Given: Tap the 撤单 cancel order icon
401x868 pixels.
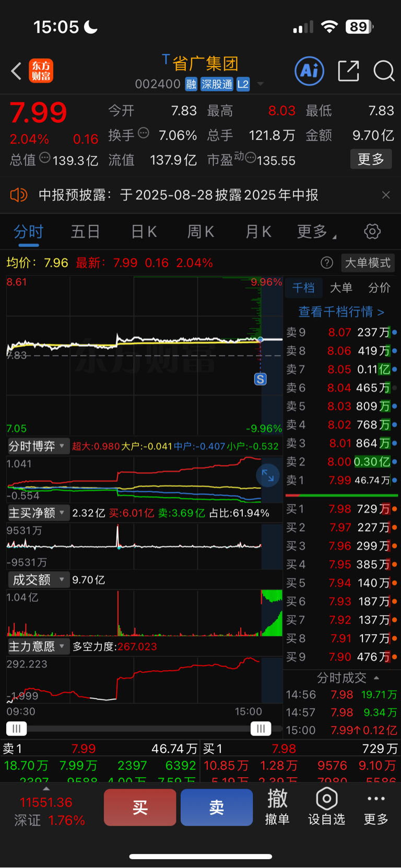Looking at the screenshot, I should coord(277,807).
